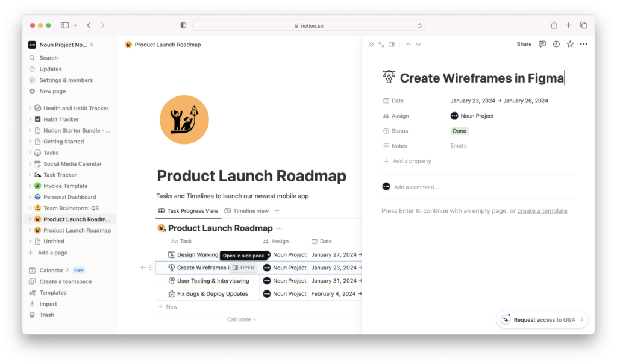Click the Safari address bar

[x=308, y=25]
